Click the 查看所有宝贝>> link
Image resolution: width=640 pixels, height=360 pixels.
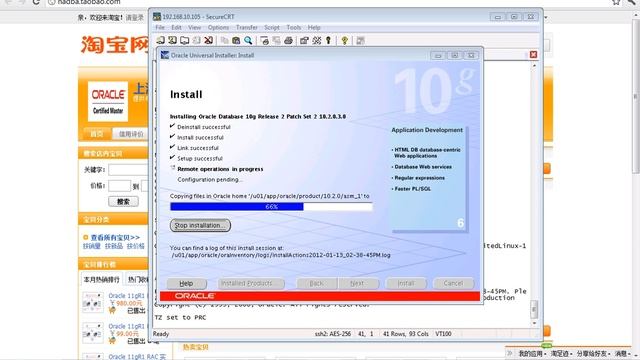(115, 238)
